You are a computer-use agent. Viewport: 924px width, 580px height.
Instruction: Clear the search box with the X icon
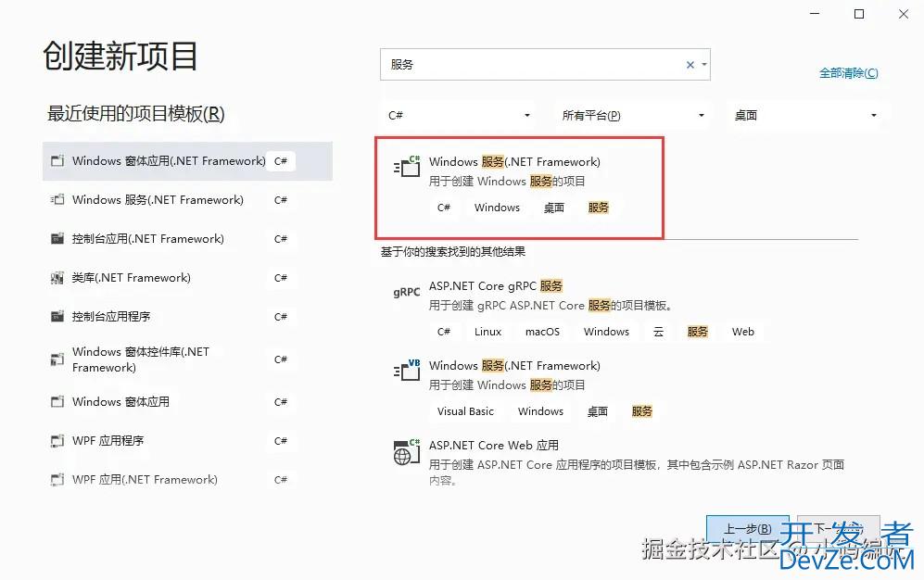tap(690, 65)
